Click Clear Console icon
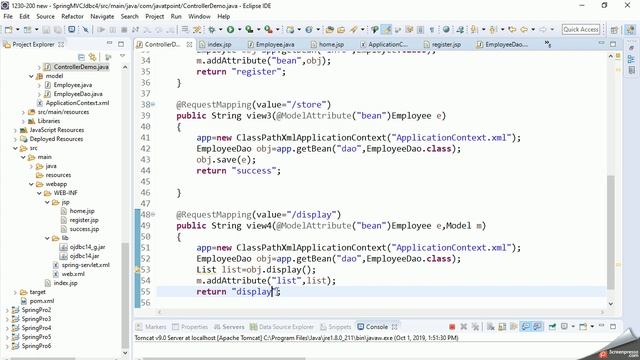This screenshot has width=640, height=360. coord(491,327)
